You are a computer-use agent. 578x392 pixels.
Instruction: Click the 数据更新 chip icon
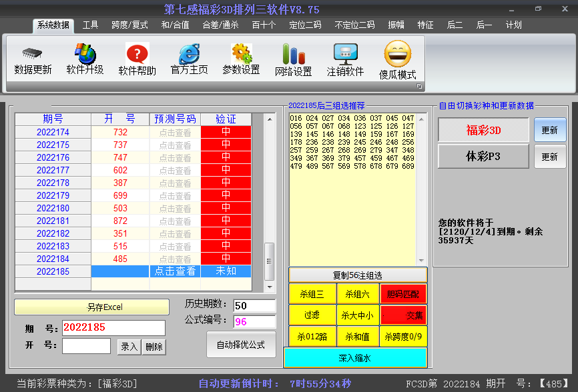click(x=32, y=54)
